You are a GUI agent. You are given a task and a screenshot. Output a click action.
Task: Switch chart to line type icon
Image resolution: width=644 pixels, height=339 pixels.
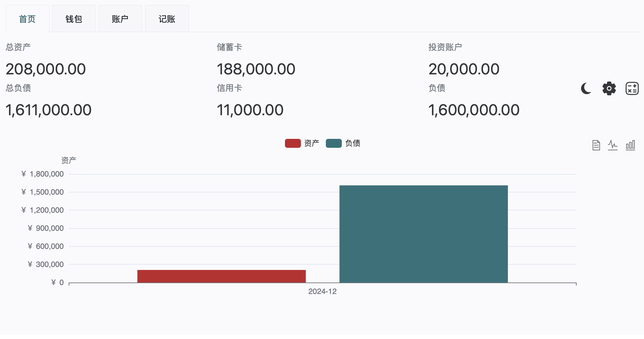coord(613,145)
